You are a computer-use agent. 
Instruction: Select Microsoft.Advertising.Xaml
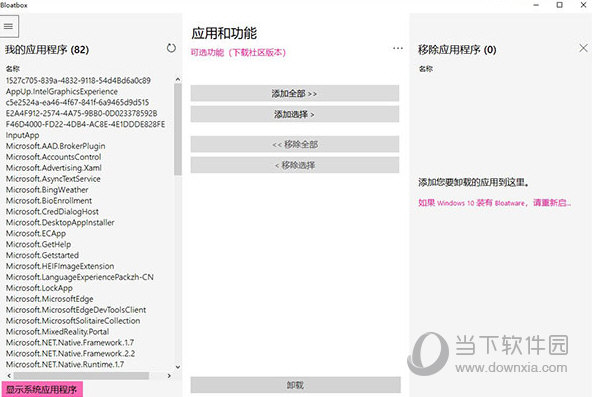54,168
